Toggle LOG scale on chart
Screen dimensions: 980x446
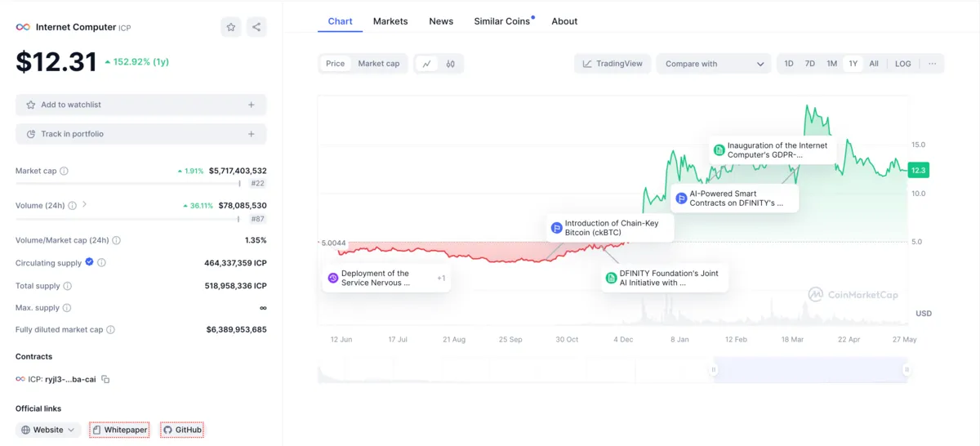coord(903,64)
